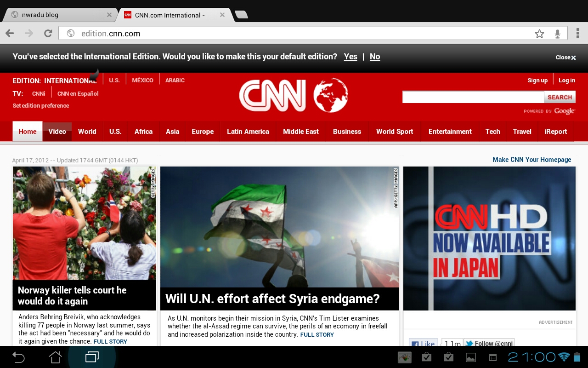Tap Android home navigation button

coord(55,357)
